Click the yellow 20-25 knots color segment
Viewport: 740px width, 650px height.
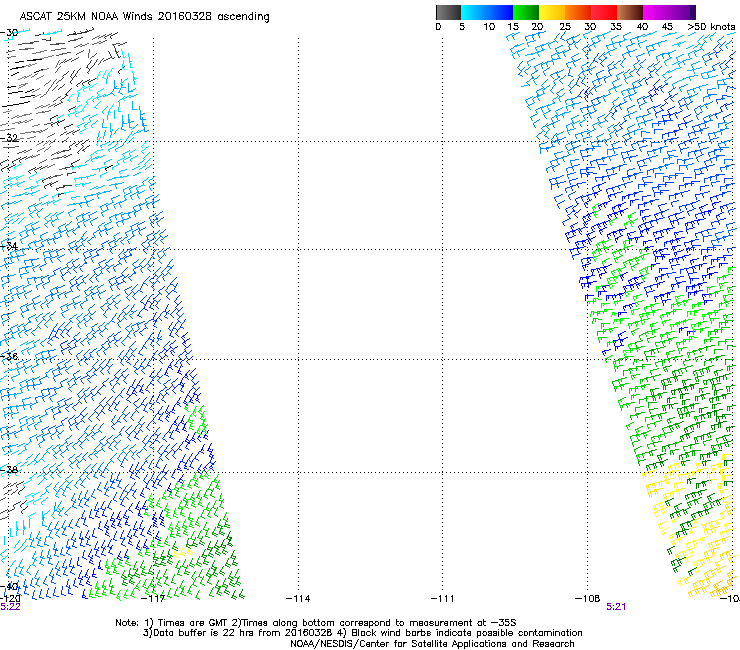tap(552, 12)
